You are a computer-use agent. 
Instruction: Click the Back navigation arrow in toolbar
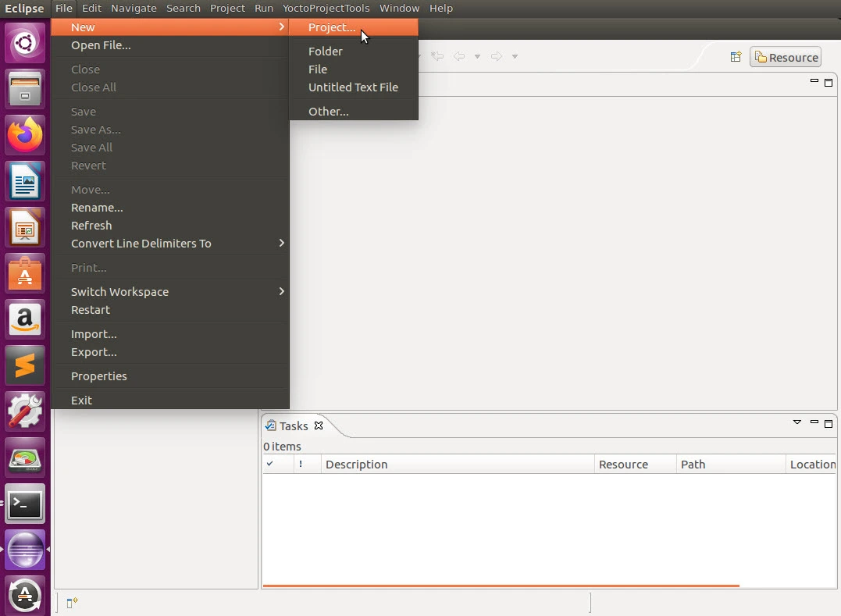[x=459, y=56]
